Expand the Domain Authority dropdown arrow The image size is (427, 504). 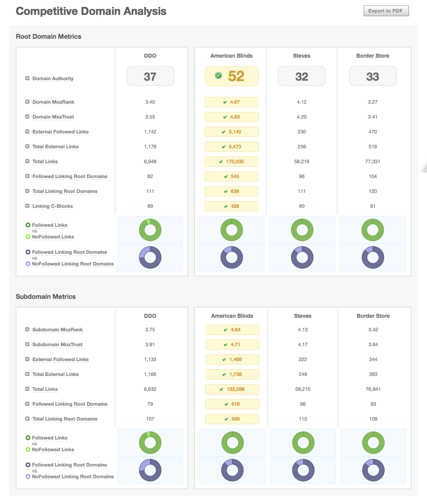27,78
